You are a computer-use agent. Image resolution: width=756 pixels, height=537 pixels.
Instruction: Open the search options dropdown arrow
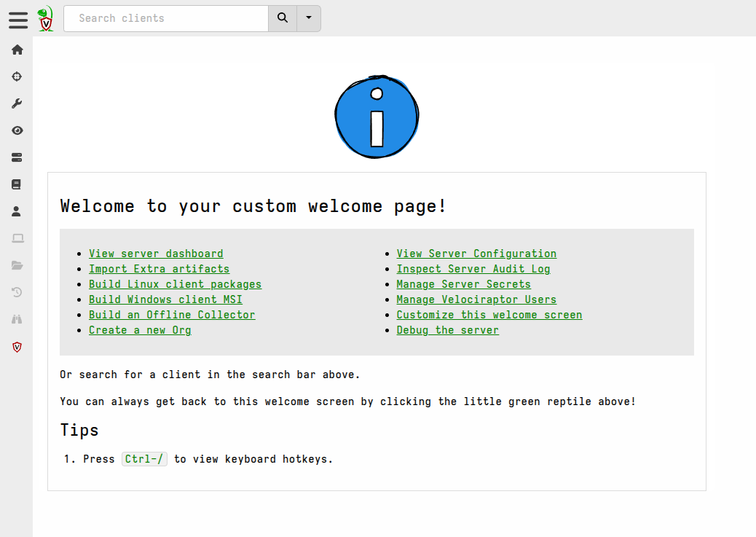coord(309,18)
